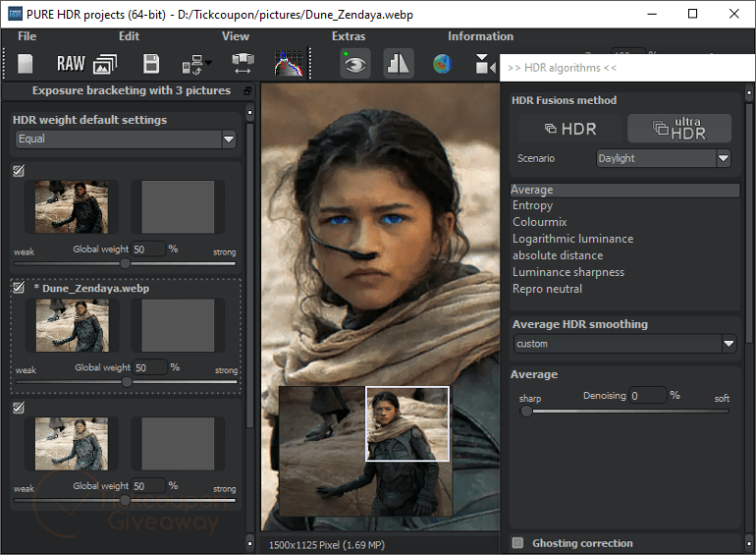756x555 pixels.
Task: Select the third bracketing picture thumbnail
Action: pyautogui.click(x=72, y=444)
